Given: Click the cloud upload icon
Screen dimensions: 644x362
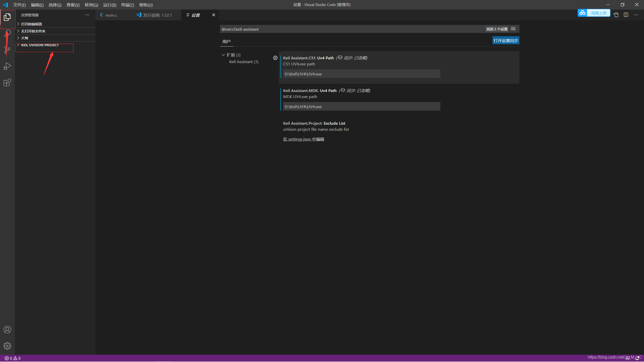Looking at the screenshot, I should click(x=582, y=13).
